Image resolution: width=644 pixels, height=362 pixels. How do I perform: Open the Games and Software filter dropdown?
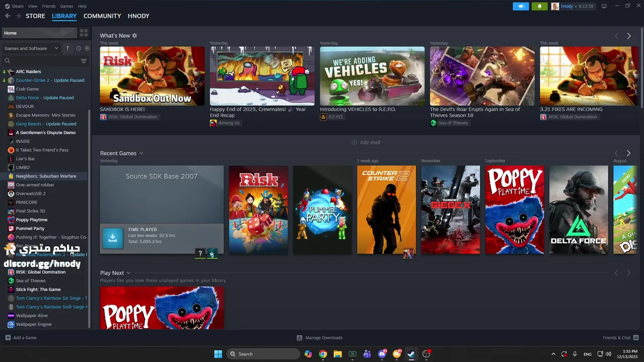[31, 48]
